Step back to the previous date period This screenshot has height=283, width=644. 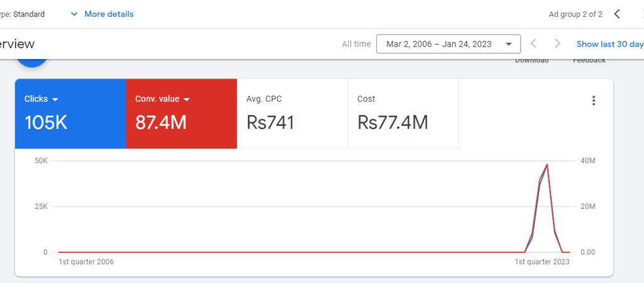tap(534, 44)
